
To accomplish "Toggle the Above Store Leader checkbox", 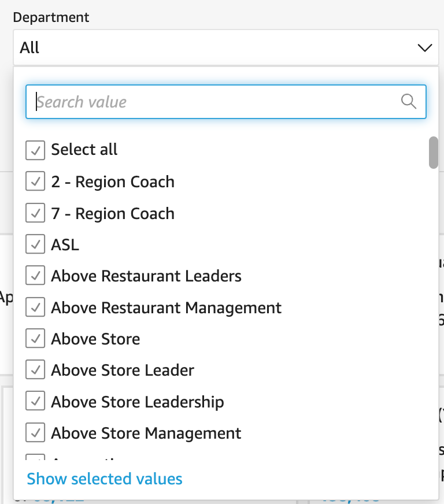I will tap(35, 370).
